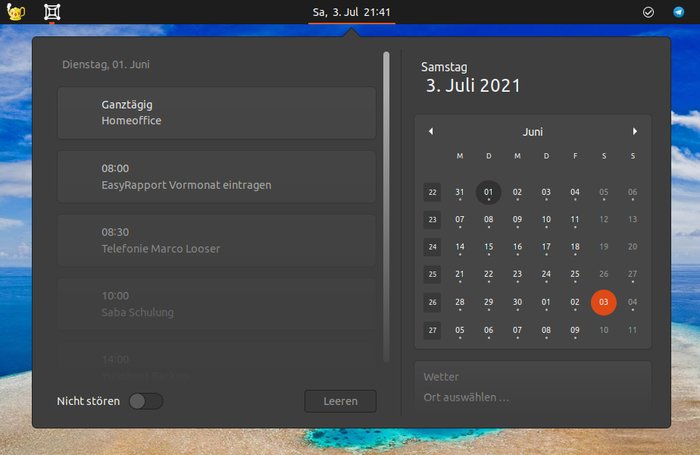Screen dimensions: 700x455
Task: Open the Telegram tray icon
Action: click(x=679, y=12)
